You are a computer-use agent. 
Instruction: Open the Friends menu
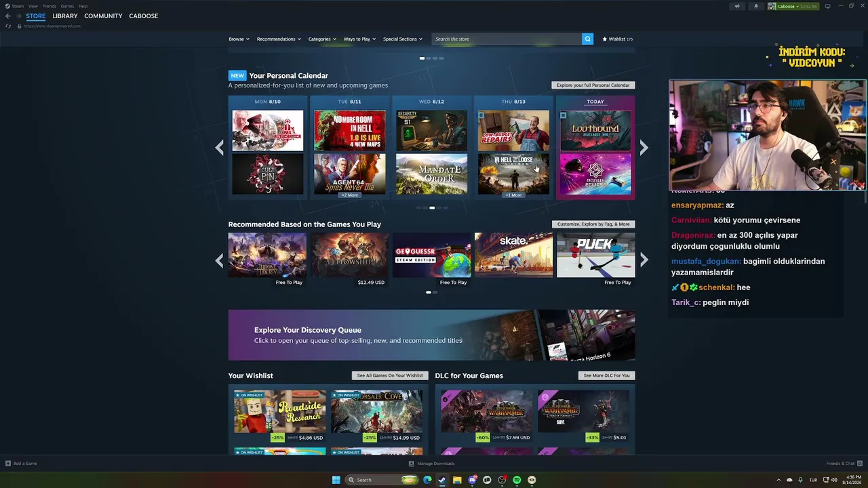click(x=50, y=6)
